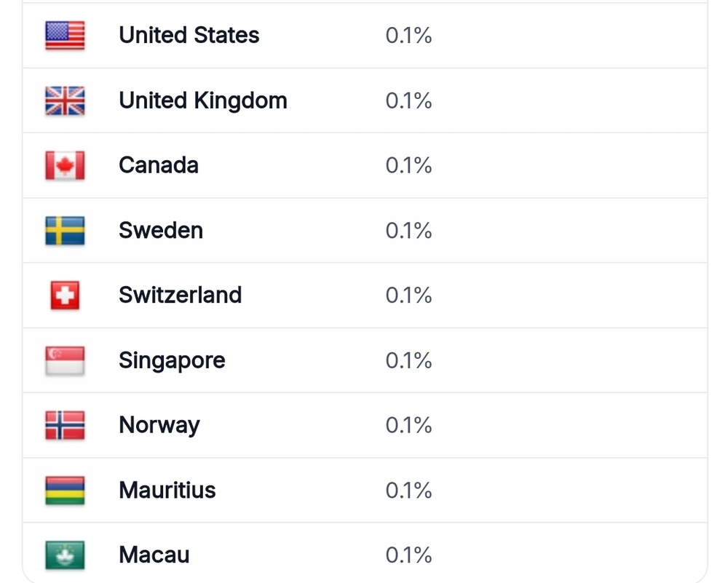Open the Sweden row label
Image resolution: width=728 pixels, height=583 pixels.
(161, 230)
